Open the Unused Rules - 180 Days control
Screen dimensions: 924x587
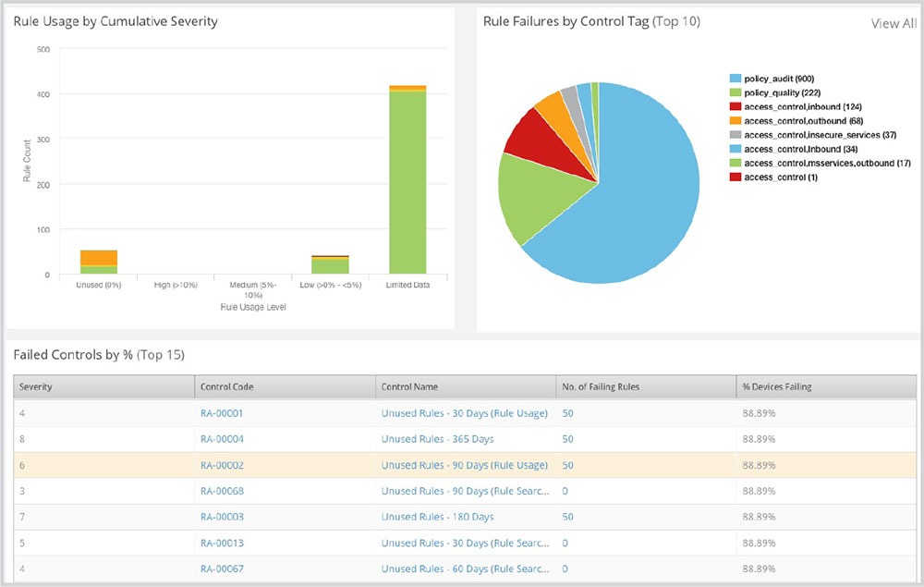pos(437,517)
